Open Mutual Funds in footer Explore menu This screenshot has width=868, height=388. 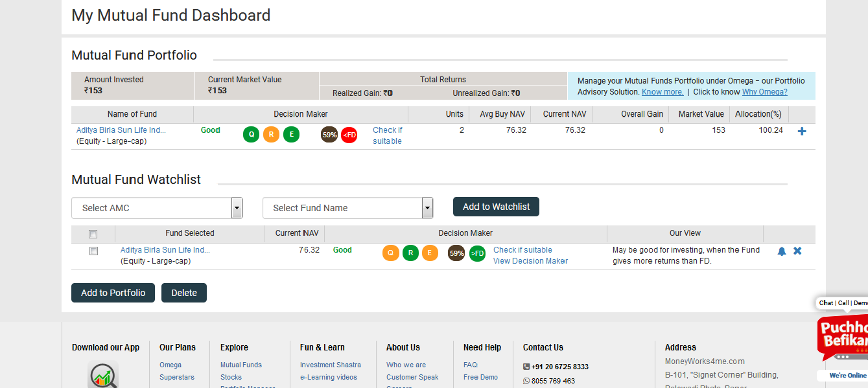[x=241, y=365]
